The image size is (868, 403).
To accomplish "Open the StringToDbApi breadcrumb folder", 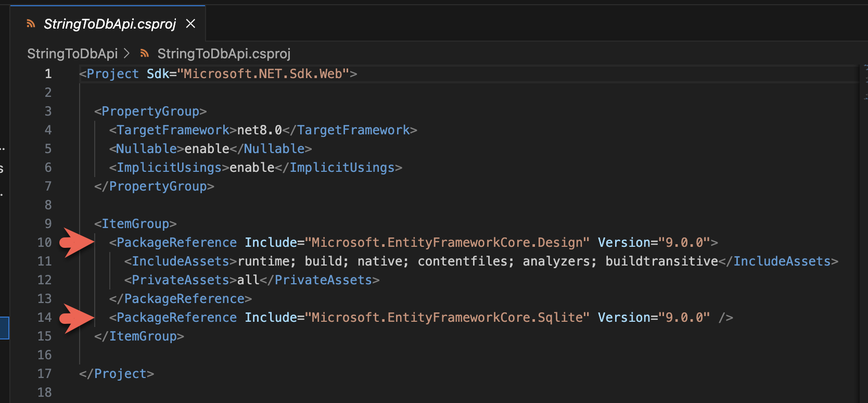I will [72, 54].
